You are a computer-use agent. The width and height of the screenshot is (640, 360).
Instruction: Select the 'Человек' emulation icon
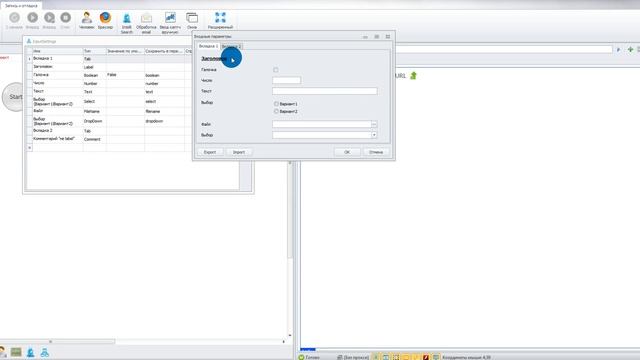click(87, 18)
